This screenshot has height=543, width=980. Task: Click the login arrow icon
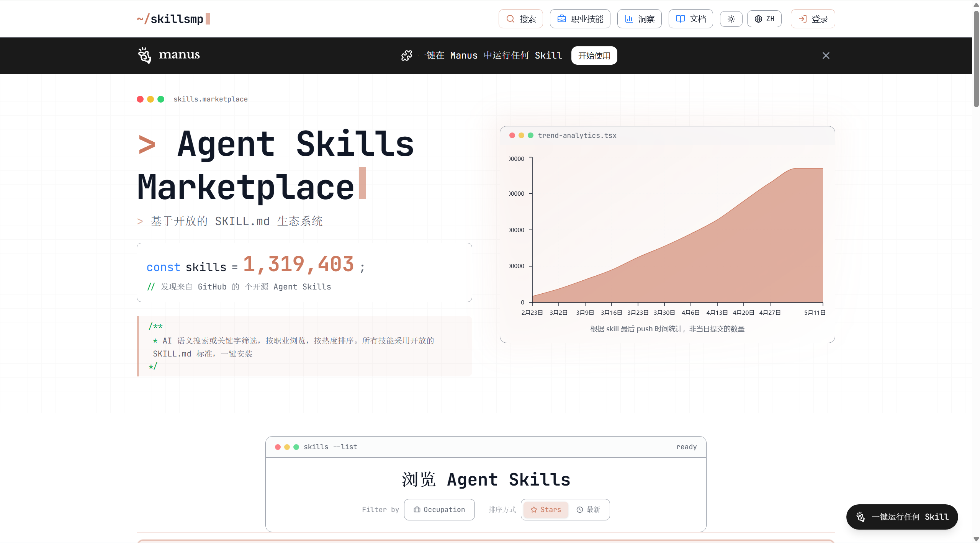coord(802,19)
